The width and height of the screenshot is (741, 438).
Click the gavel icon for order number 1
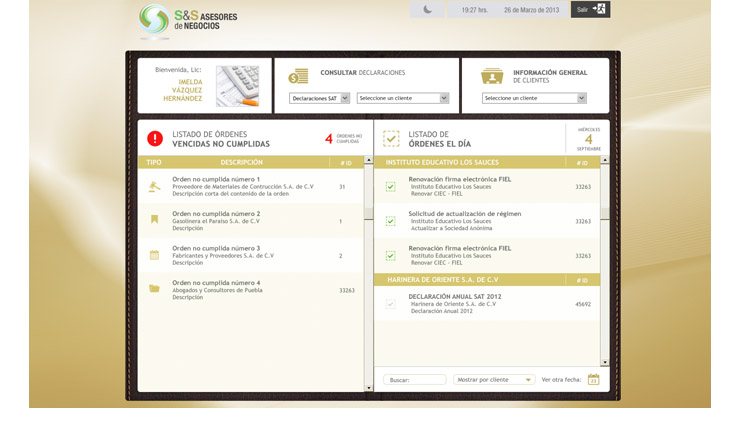154,186
